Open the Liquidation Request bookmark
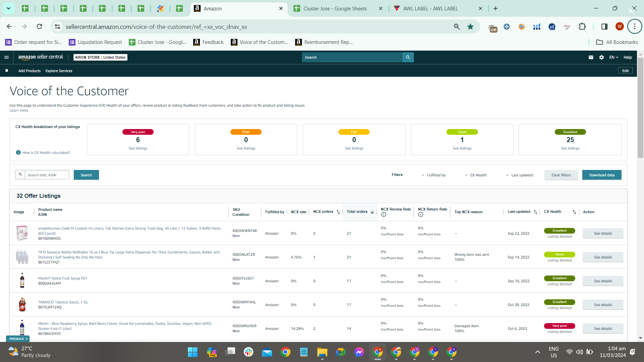 pos(96,42)
